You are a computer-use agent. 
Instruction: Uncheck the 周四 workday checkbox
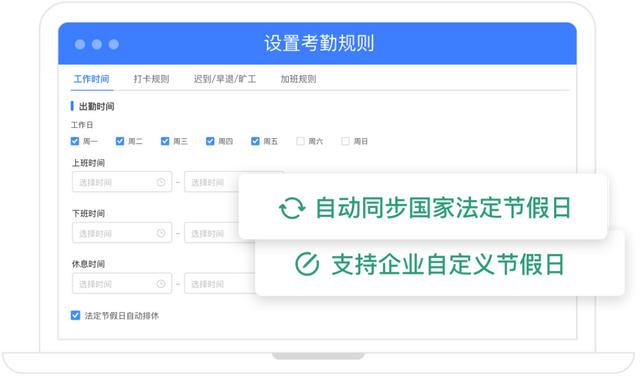click(x=210, y=141)
